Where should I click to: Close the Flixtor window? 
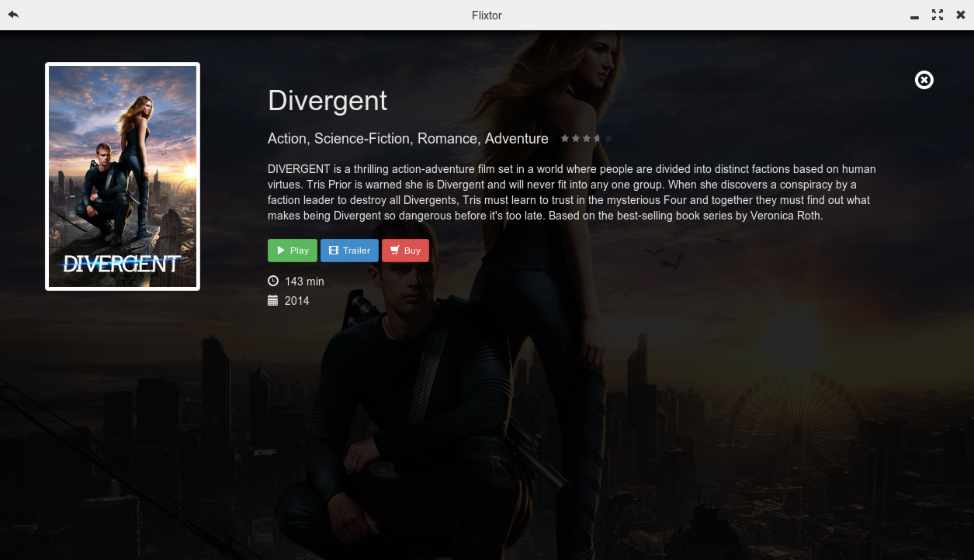[961, 15]
